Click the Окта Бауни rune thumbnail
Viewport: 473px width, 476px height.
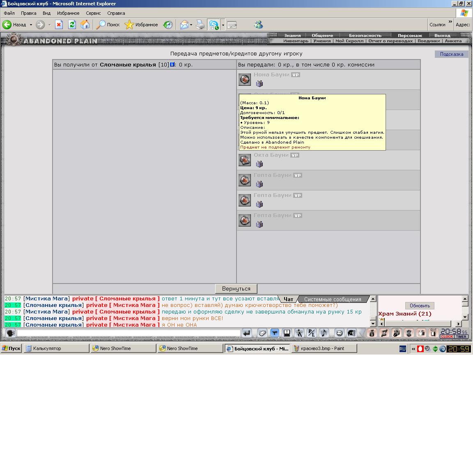point(245,160)
